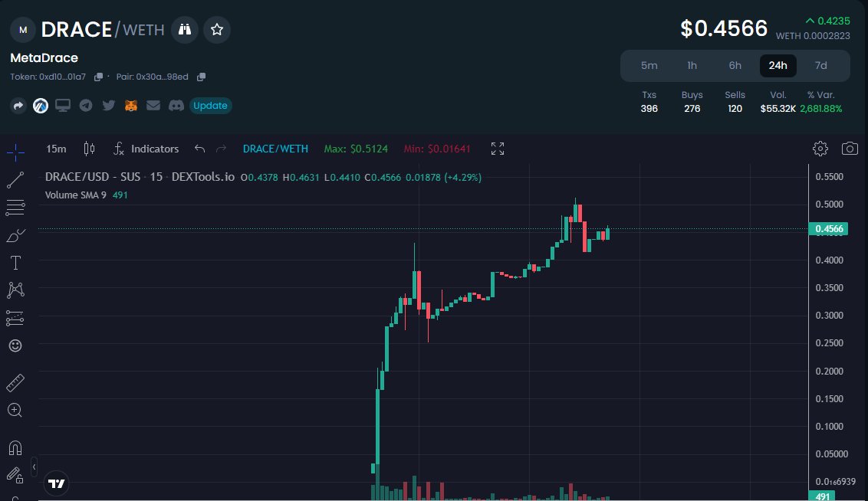This screenshot has height=501, width=868.
Task: Click the DRACE/USD chart title
Action: [140, 177]
